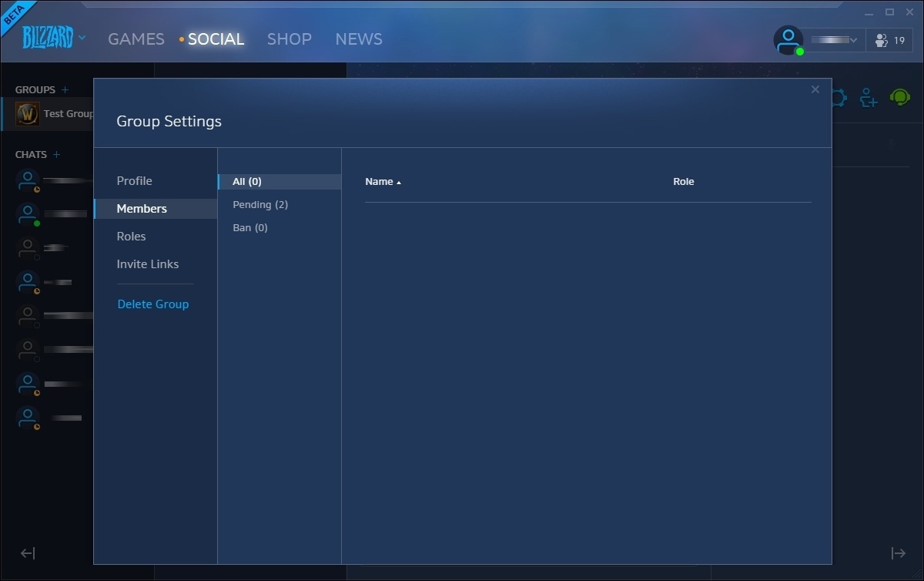Collapse the right panel with arrow icon
924x581 pixels.
pos(898,553)
